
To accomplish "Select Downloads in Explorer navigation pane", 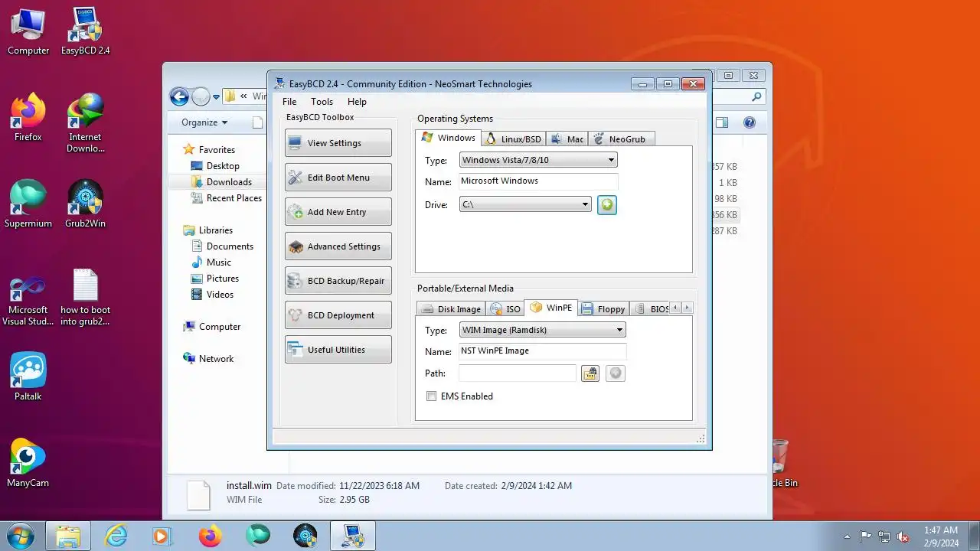I will click(229, 182).
